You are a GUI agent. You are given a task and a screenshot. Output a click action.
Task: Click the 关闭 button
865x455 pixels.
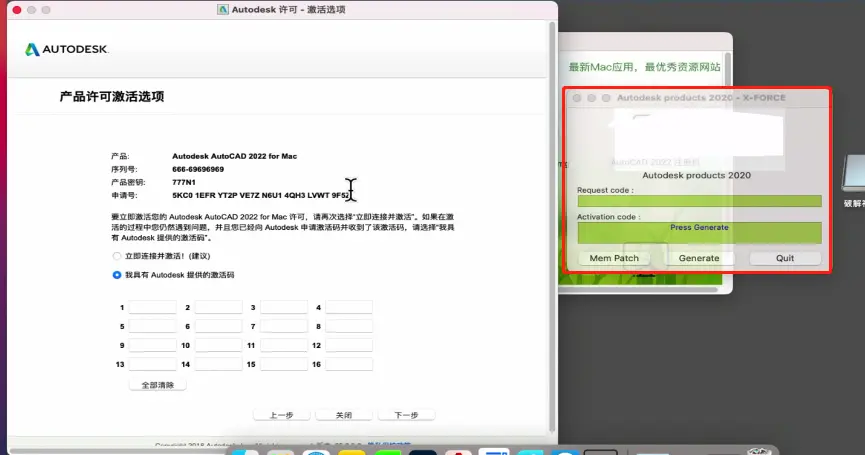pyautogui.click(x=344, y=415)
